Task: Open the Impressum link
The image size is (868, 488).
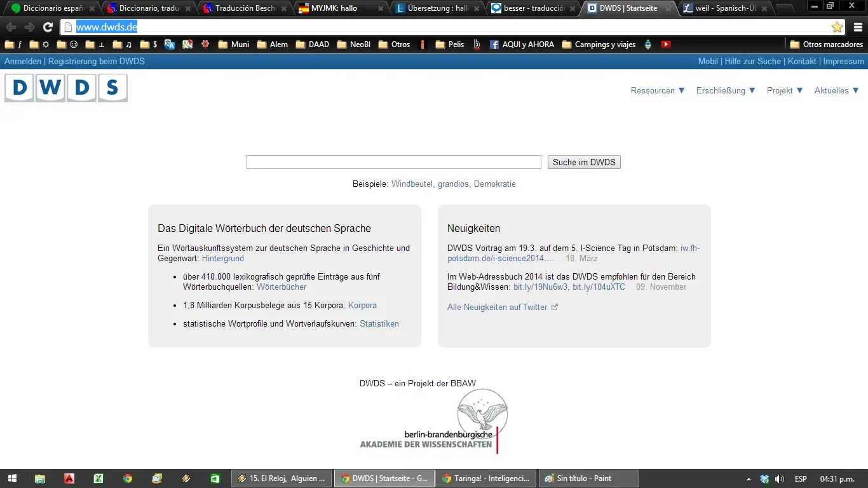Action: click(x=844, y=62)
